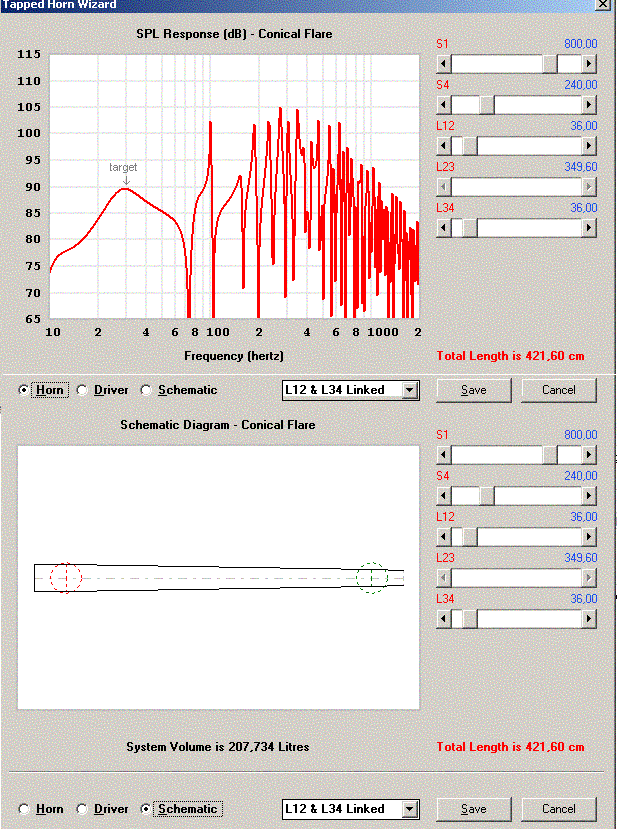Click Cancel button in the SPL Response panel
Image resolution: width=619 pixels, height=829 pixels.
[559, 390]
